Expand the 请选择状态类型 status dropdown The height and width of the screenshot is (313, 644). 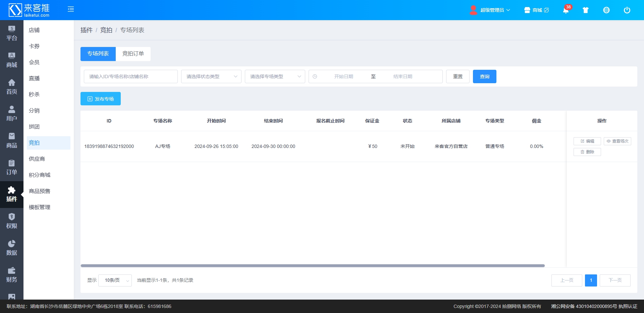[211, 76]
